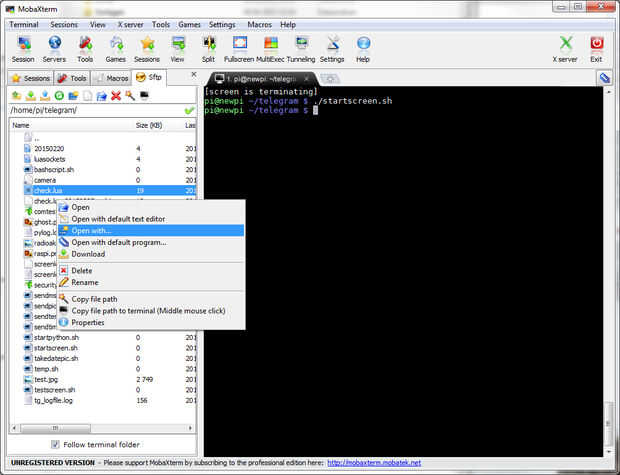The height and width of the screenshot is (475, 620).
Task: Choose 'Open with...' from context menu
Action: tap(91, 230)
